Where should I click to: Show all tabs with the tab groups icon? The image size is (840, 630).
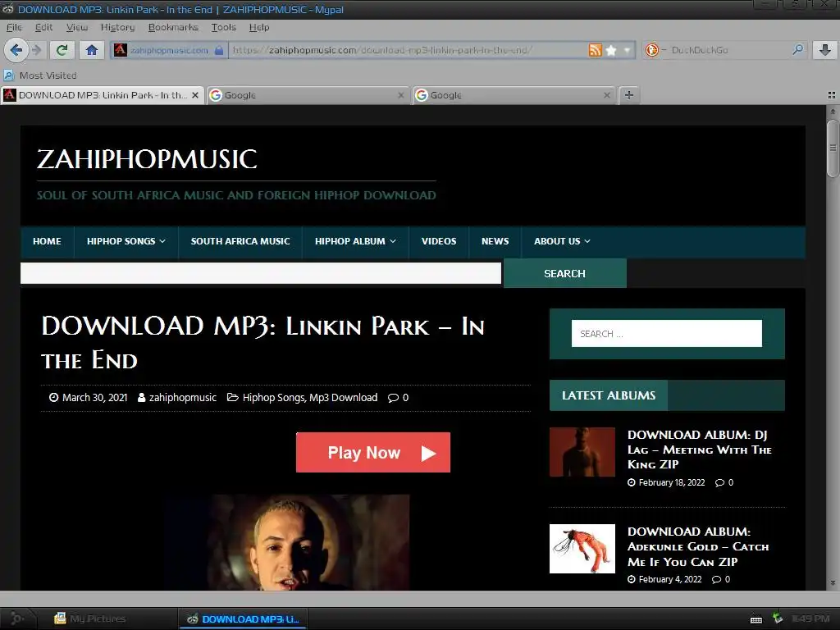pos(832,95)
